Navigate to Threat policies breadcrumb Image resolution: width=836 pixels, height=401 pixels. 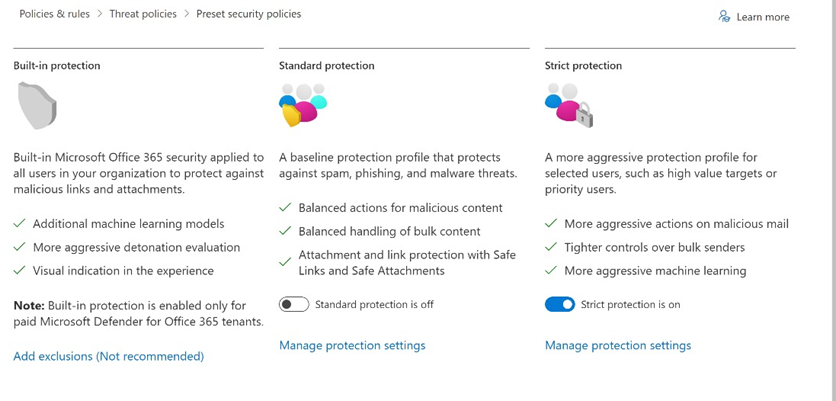(x=143, y=14)
